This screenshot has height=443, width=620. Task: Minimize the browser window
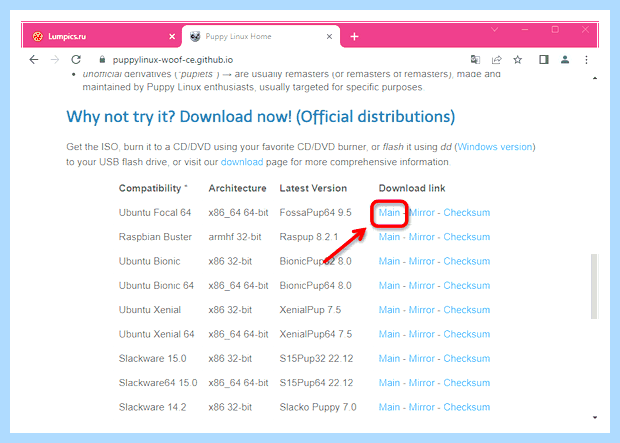[525, 30]
